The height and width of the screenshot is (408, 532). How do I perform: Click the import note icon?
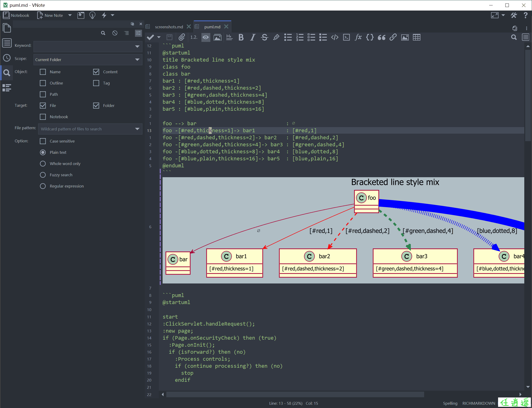click(81, 15)
